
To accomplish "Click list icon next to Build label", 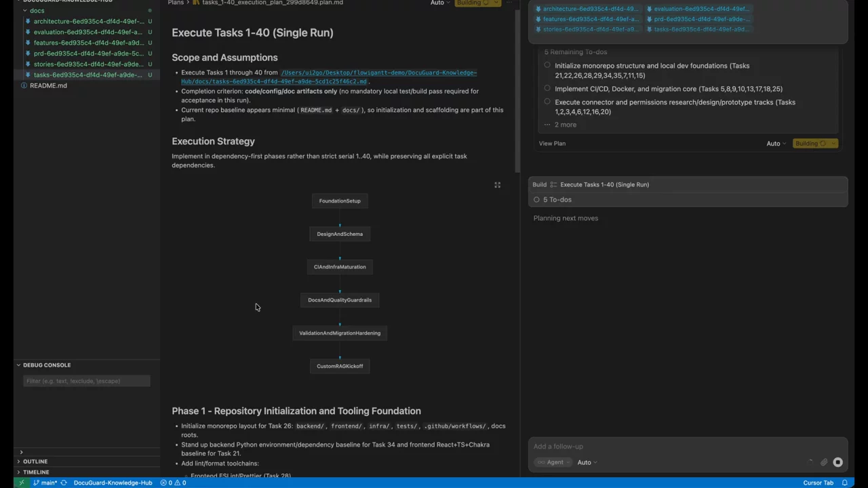I will coord(553,184).
